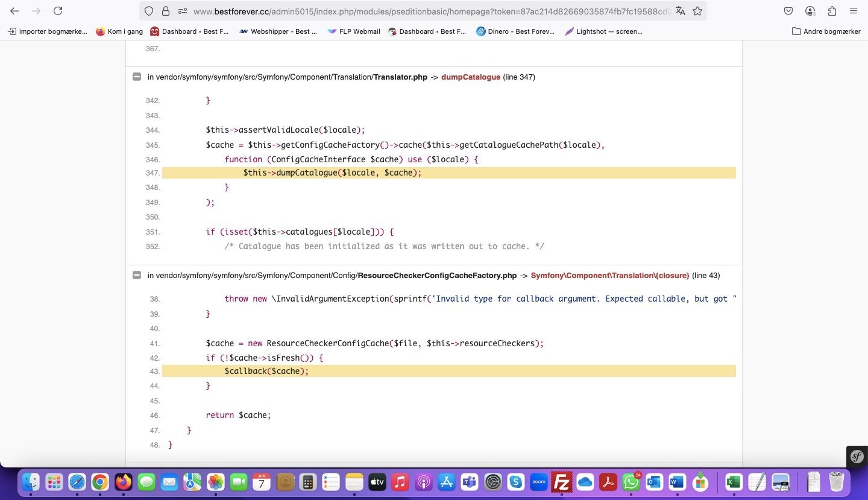The image size is (868, 500).
Task: Open Microsoft Outlook from the Dock
Action: [654, 482]
